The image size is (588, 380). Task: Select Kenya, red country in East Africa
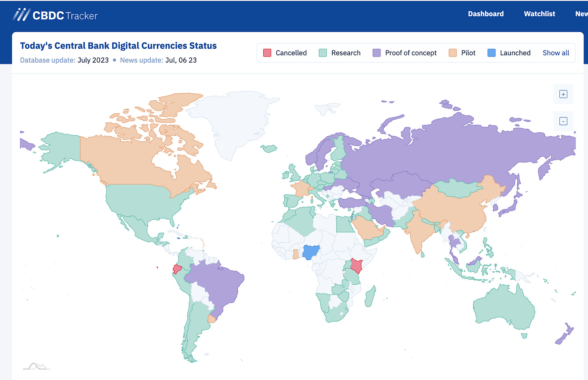[356, 266]
